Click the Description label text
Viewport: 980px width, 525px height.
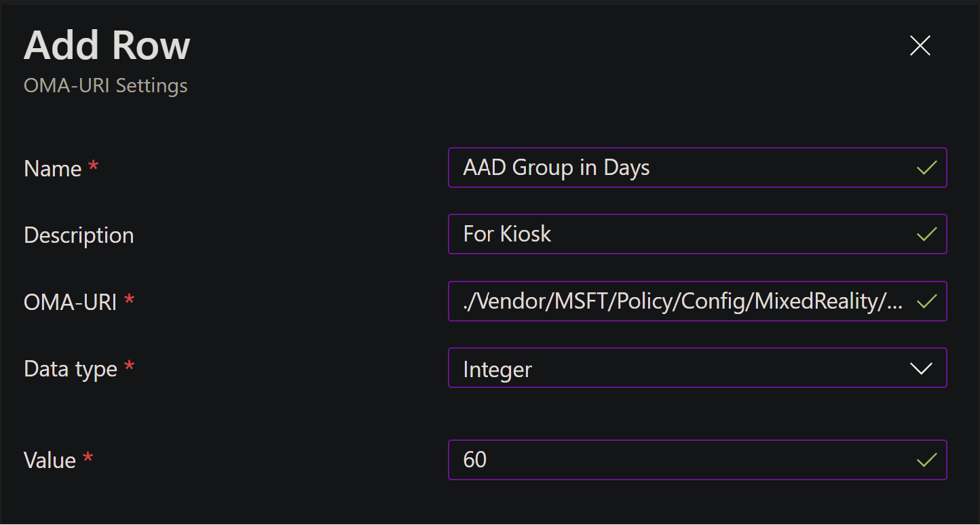click(78, 234)
